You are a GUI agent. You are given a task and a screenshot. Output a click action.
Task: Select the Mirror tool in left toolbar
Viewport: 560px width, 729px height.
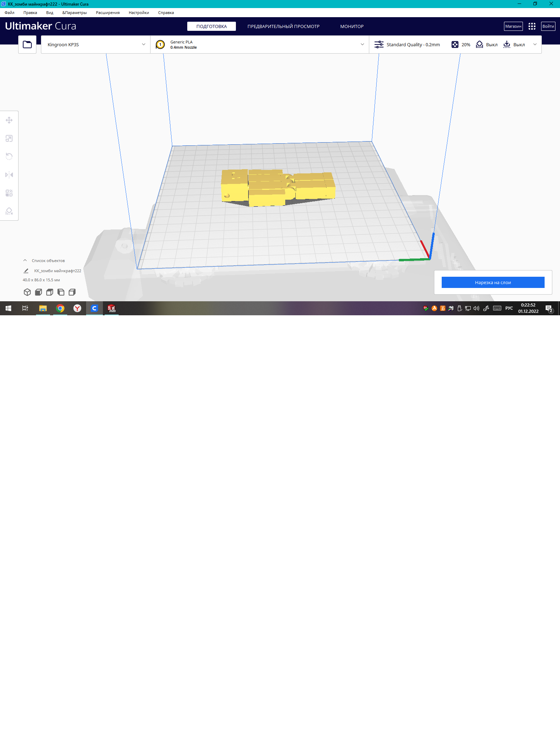[x=9, y=175]
